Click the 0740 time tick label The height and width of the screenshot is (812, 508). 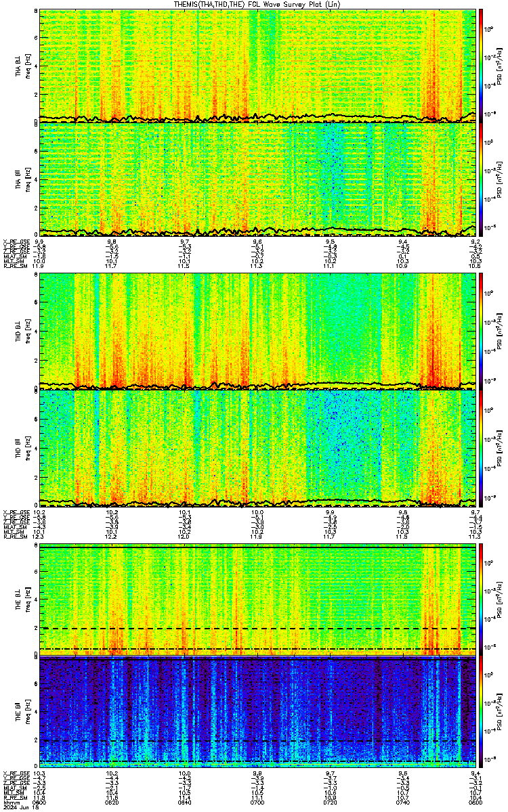click(x=403, y=803)
